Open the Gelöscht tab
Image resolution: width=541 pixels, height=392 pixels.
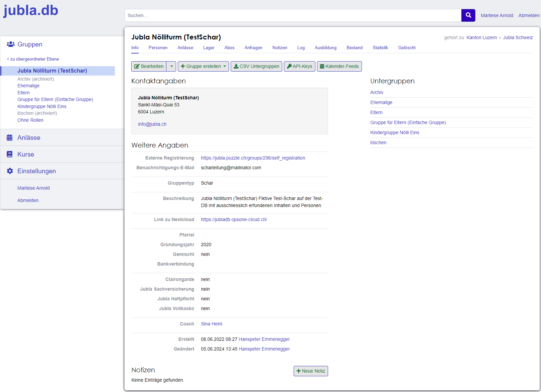(407, 48)
